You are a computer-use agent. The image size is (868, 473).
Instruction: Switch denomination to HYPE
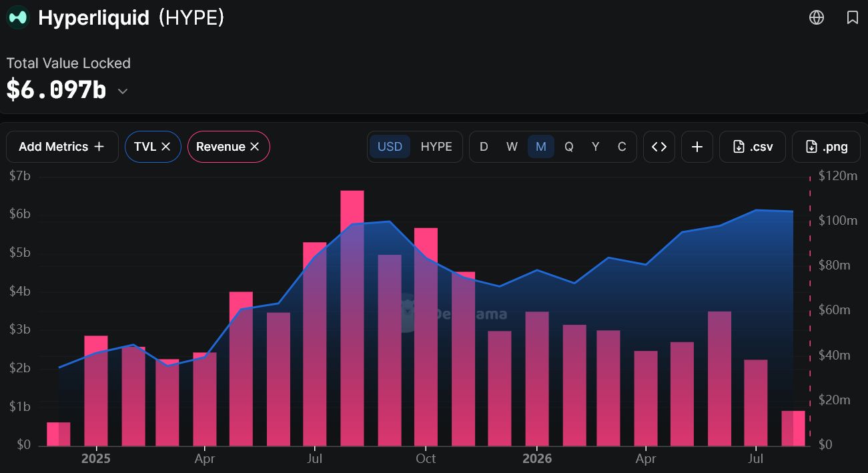click(436, 147)
